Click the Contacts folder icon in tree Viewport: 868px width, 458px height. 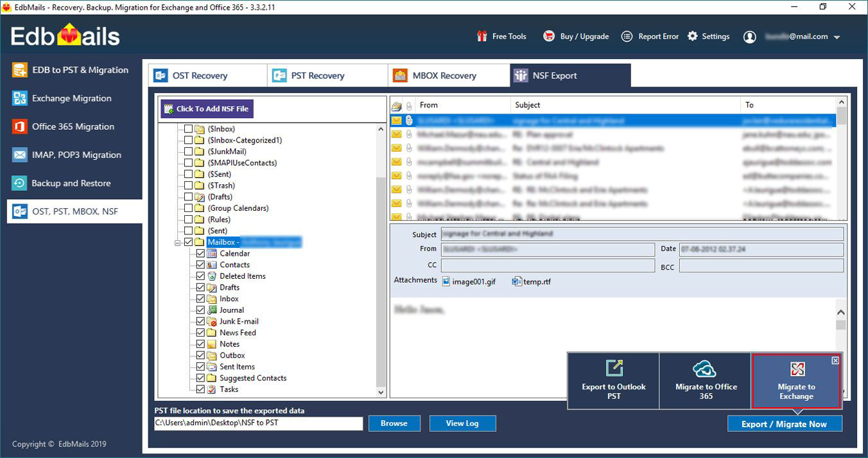[x=212, y=265]
